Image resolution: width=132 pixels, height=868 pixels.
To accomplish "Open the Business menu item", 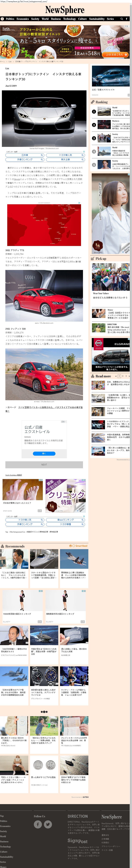I will pyautogui.click(x=56, y=19).
